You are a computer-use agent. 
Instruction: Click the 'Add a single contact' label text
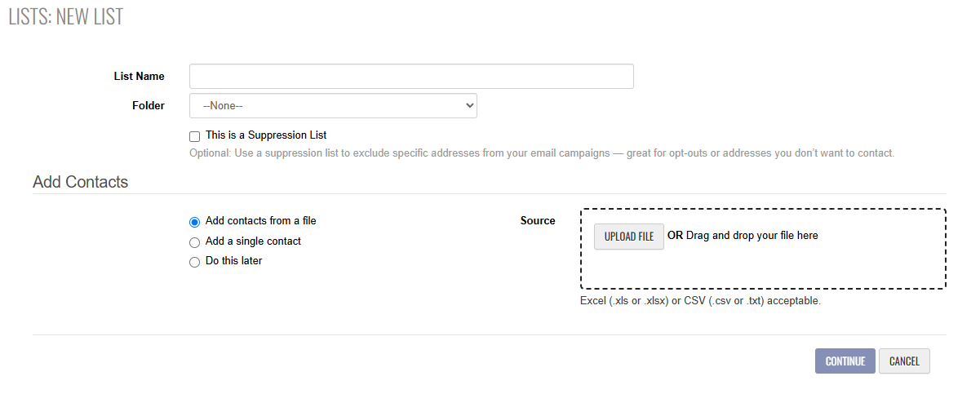pos(253,241)
